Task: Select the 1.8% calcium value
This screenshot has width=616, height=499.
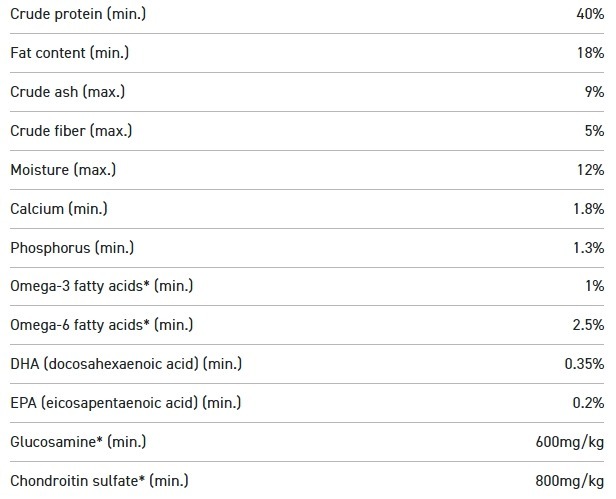Action: pyautogui.click(x=587, y=209)
